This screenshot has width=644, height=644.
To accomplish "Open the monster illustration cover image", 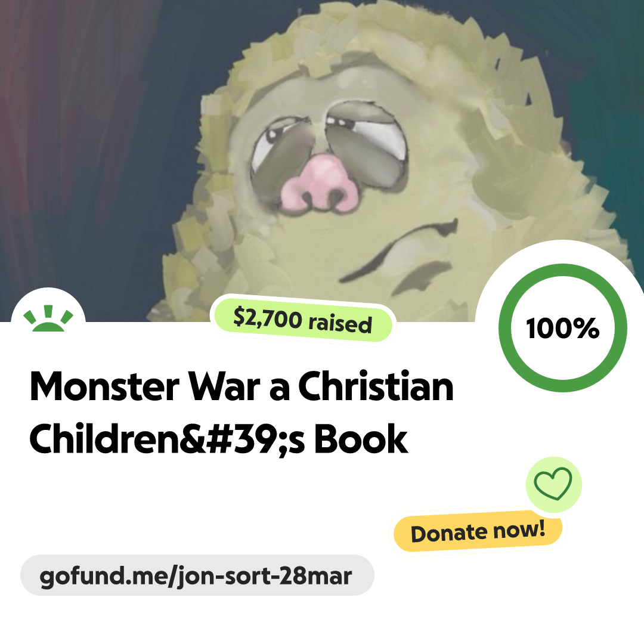I will coord(322,160).
